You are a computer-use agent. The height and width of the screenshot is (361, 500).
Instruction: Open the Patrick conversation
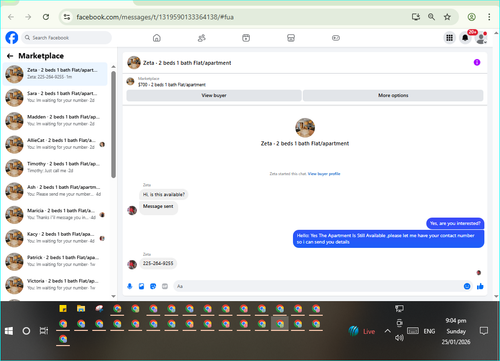55,261
